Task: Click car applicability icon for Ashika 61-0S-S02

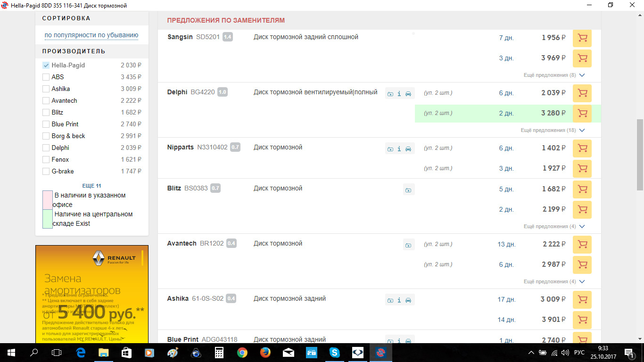Action: (409, 300)
